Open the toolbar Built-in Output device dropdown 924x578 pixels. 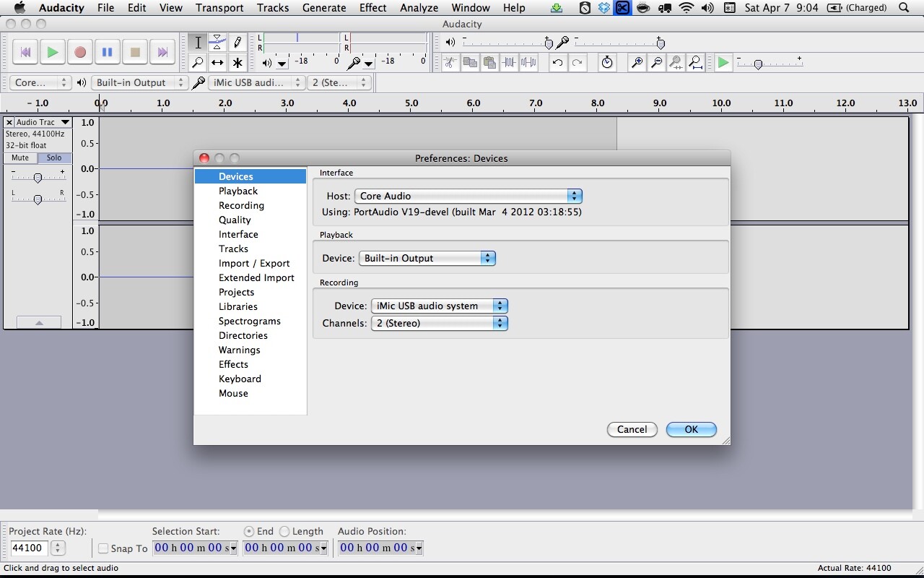[139, 82]
